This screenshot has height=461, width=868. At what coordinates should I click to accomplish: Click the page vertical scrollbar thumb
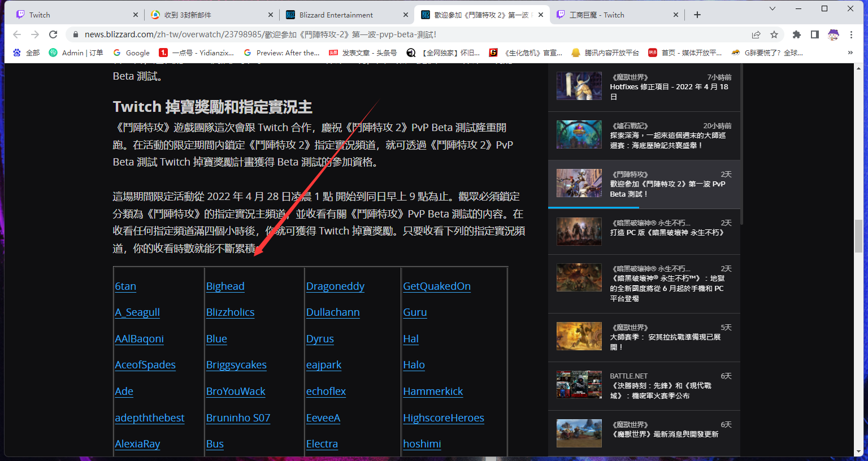click(x=858, y=236)
